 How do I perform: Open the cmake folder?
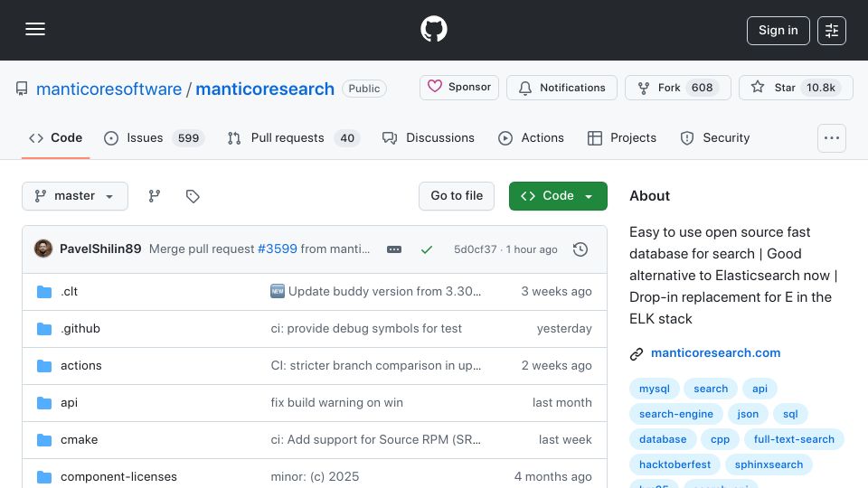coord(80,440)
